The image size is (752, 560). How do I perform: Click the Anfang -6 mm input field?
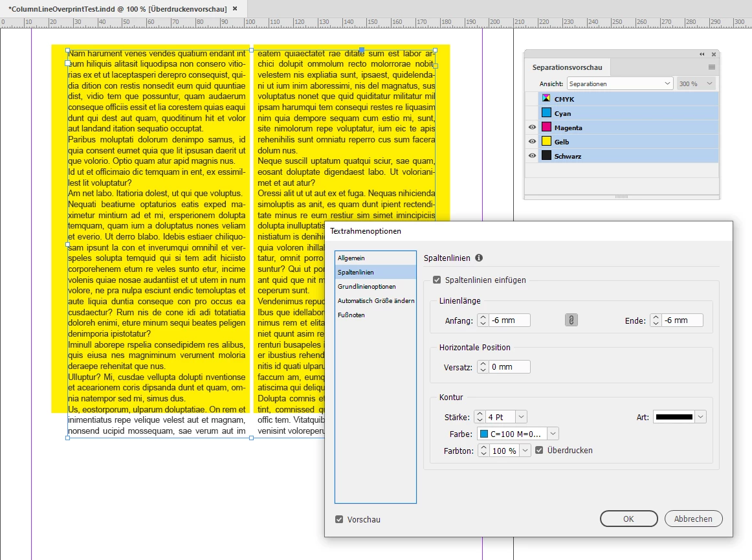[x=509, y=320]
